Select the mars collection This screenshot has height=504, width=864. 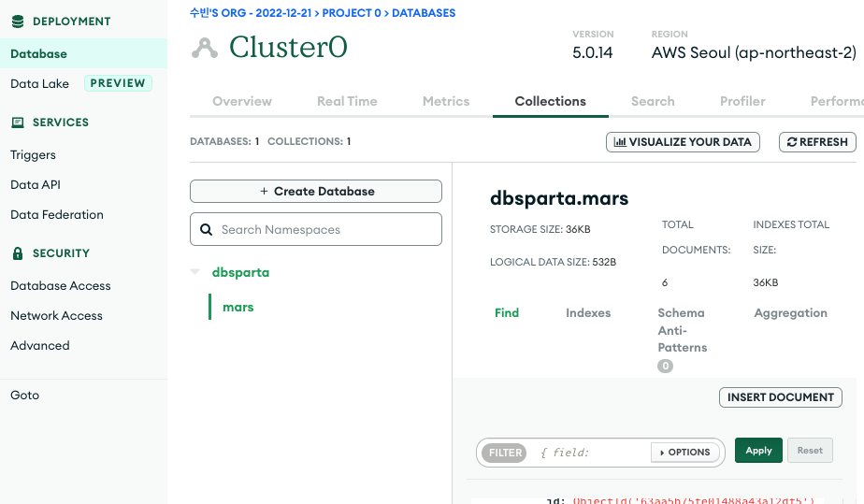point(238,307)
